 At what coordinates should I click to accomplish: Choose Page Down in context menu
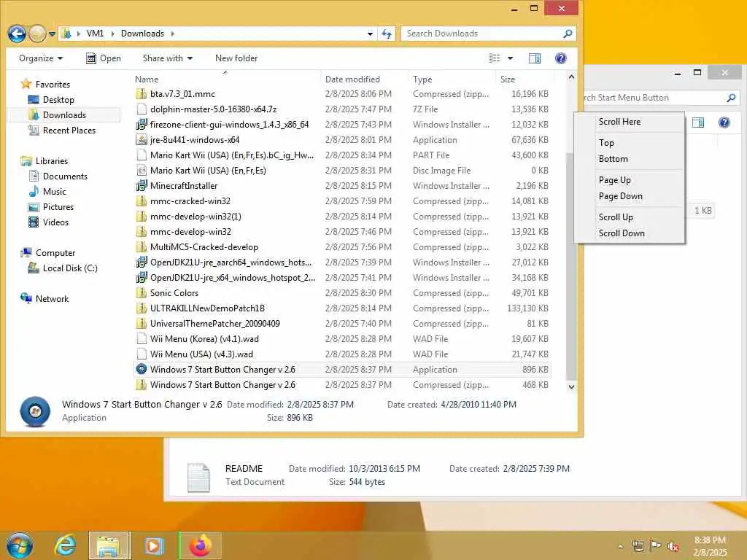(620, 195)
